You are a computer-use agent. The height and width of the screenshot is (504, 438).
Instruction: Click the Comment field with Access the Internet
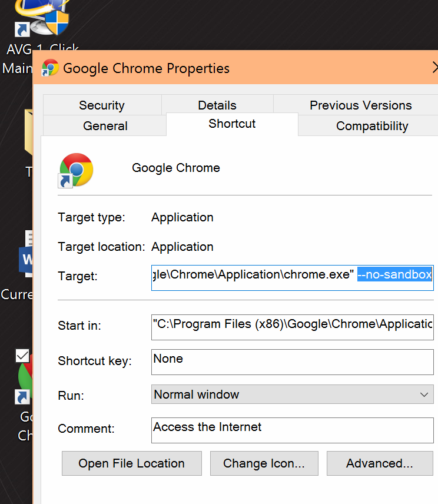pyautogui.click(x=293, y=430)
